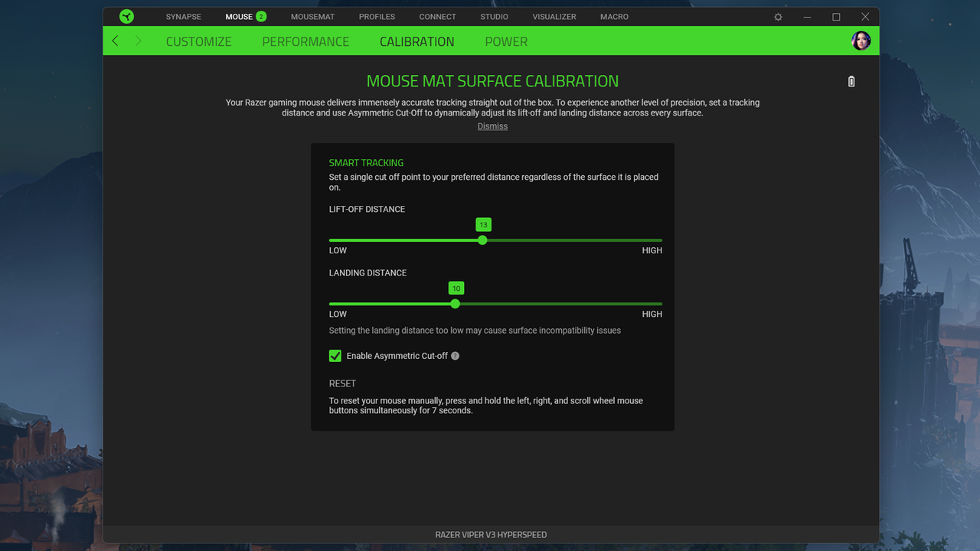Click the Lift-off Distance slider handle
This screenshot has height=551, width=980.
pyautogui.click(x=482, y=240)
